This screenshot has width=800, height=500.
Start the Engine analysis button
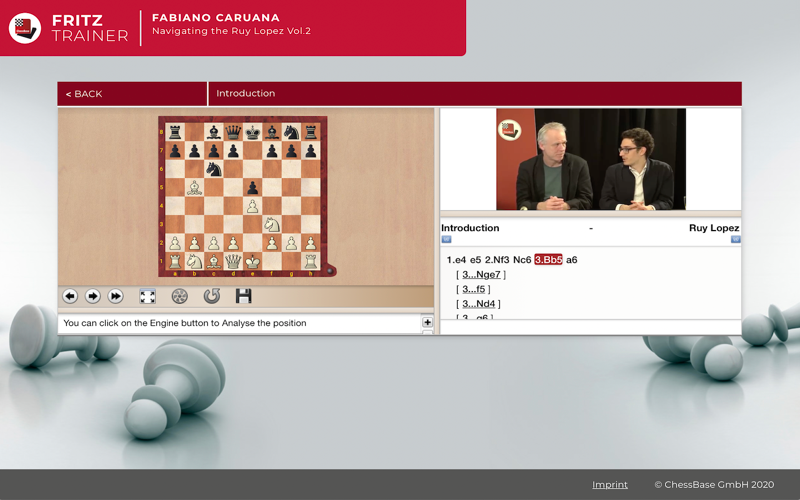(x=180, y=296)
